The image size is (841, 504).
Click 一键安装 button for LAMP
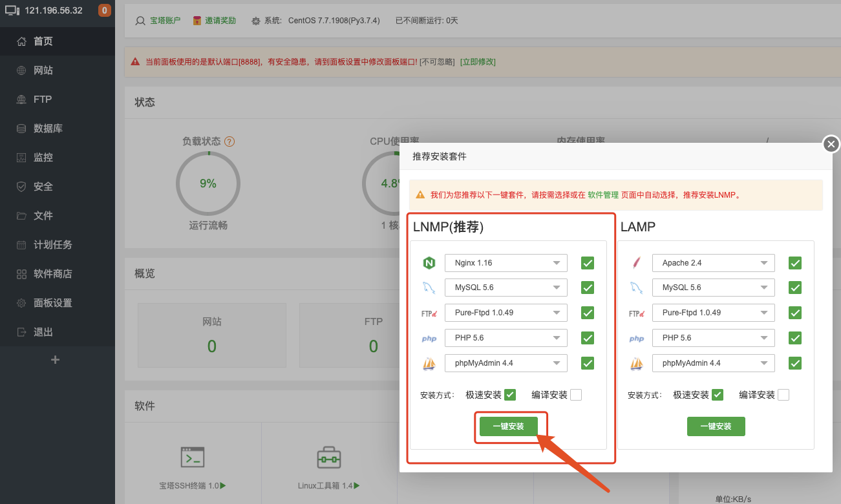click(x=716, y=426)
